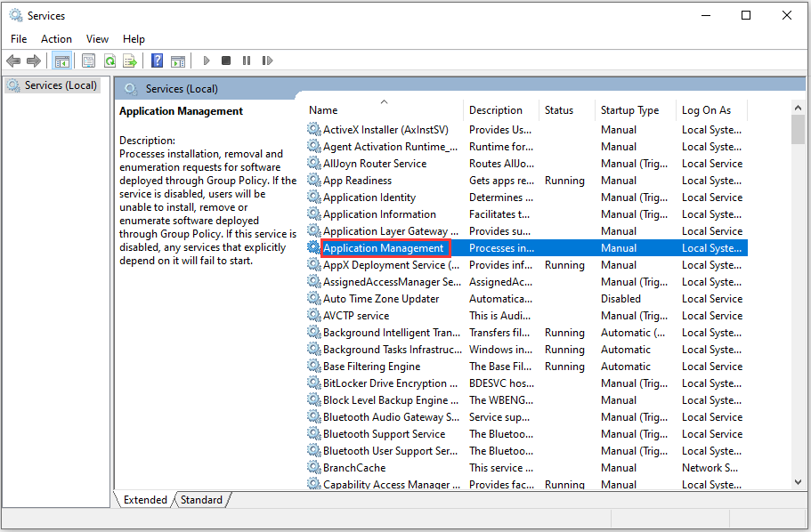
Task: Click Running status of App Readiness
Action: pos(564,181)
